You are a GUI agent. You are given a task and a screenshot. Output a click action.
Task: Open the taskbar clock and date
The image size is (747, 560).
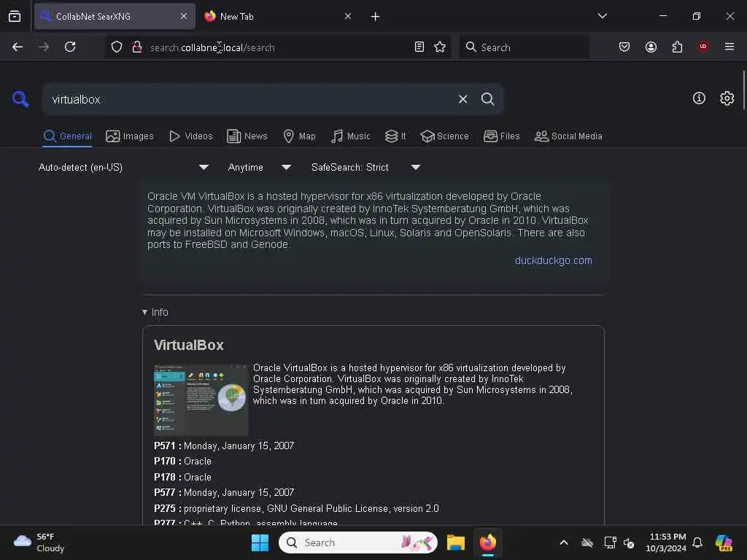point(666,542)
